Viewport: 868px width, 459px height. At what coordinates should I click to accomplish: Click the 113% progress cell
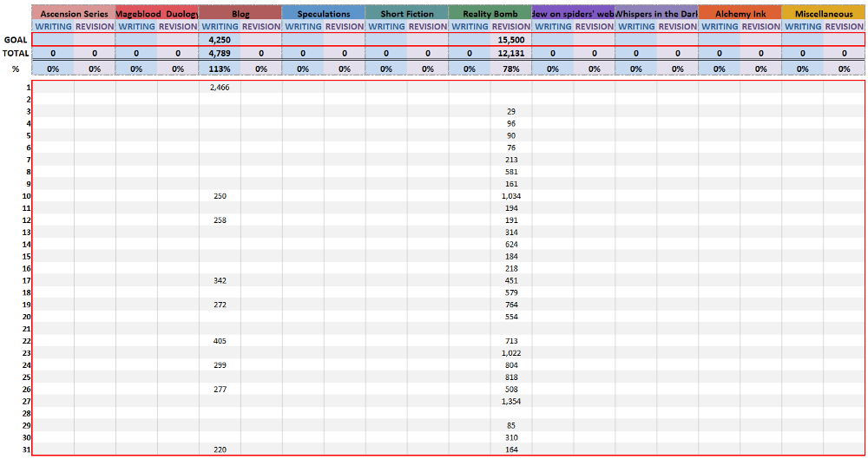pos(220,69)
